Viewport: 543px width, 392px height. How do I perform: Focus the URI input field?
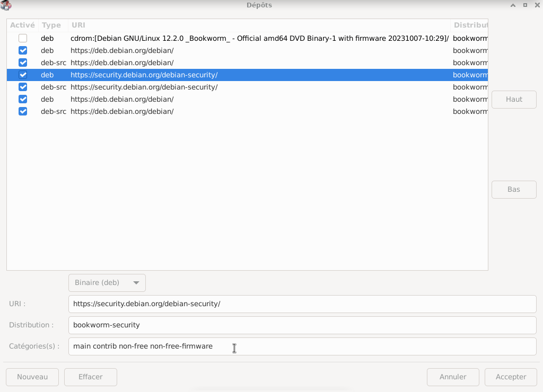[302, 304]
